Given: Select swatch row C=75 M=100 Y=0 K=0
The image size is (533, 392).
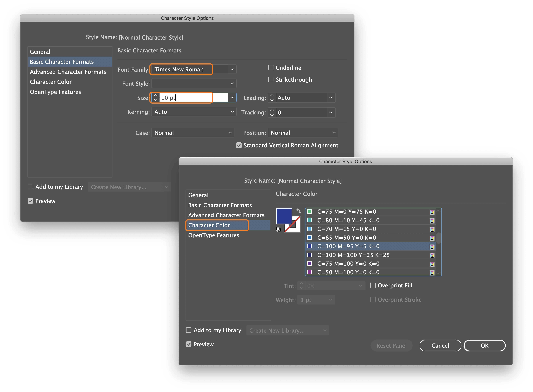Looking at the screenshot, I should (x=371, y=264).
